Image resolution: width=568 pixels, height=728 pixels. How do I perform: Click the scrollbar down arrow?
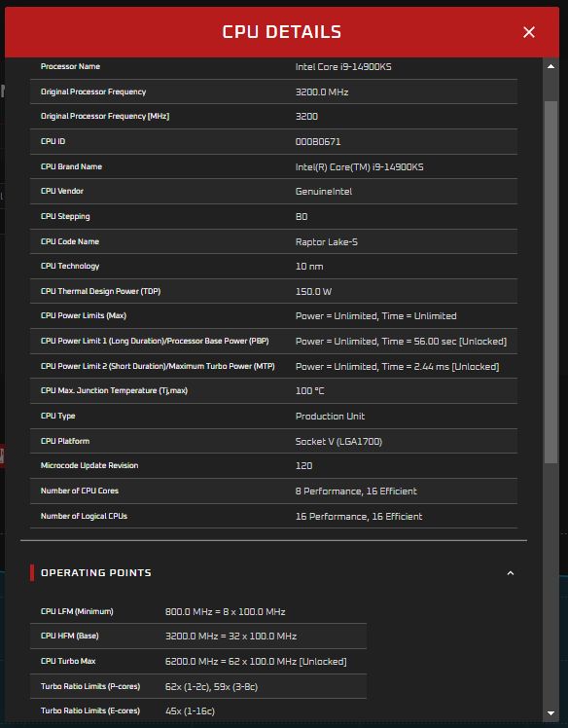pyautogui.click(x=550, y=712)
